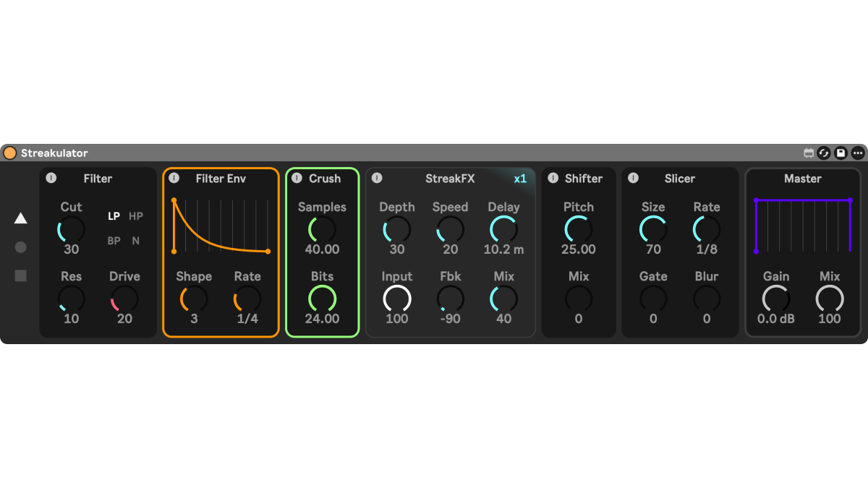Click the circle shape icon in left sidebar

tap(21, 247)
